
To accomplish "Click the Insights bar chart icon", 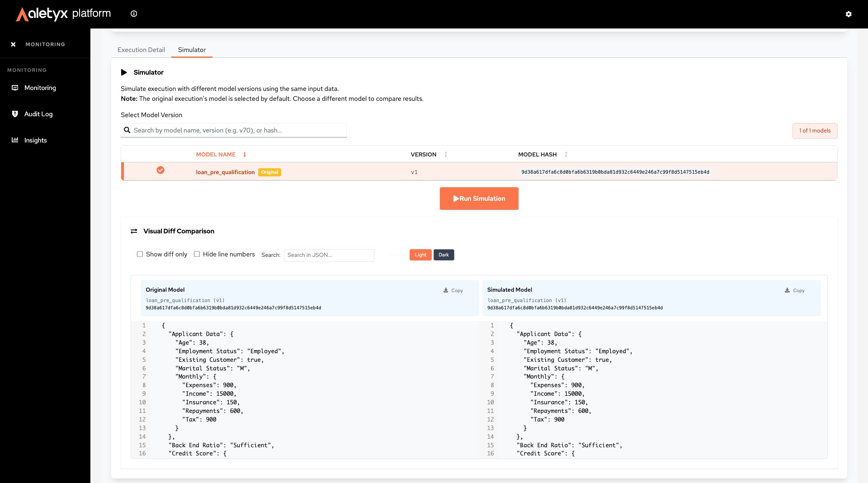I will point(15,140).
